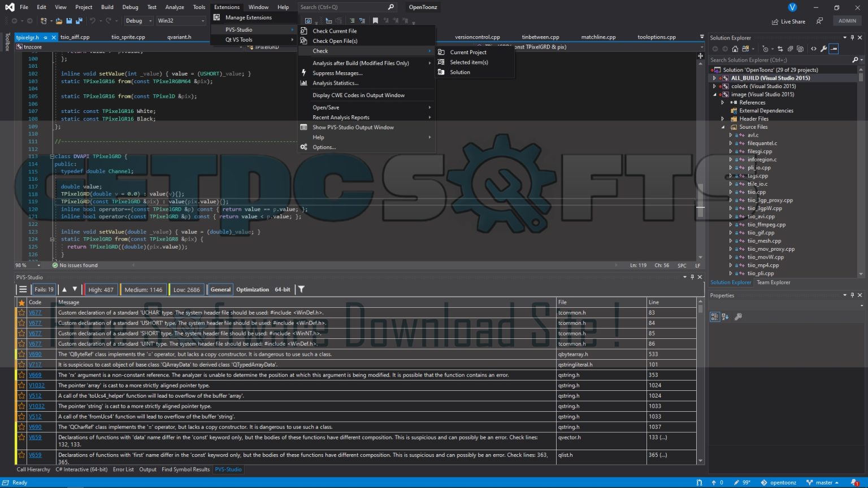Click the New Project toolbar icon
The width and height of the screenshot is (868, 488).
[44, 21]
